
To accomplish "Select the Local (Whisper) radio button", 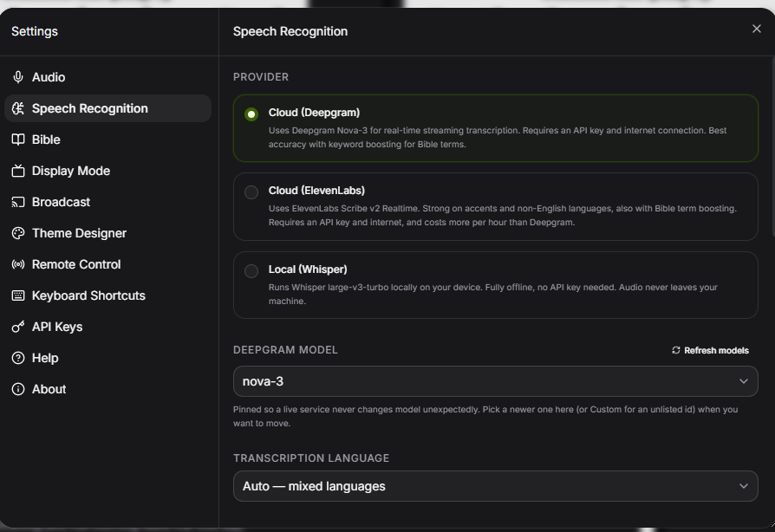I will pos(251,270).
